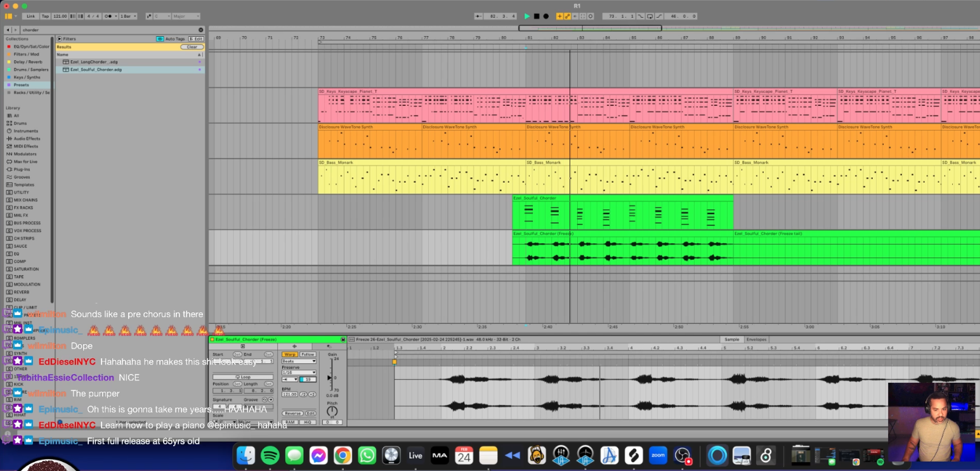
Task: Click the Clear button in Results
Action: (x=192, y=47)
